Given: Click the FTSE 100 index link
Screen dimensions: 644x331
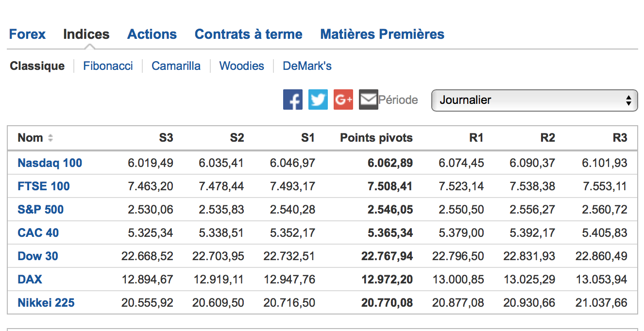Looking at the screenshot, I should [44, 186].
